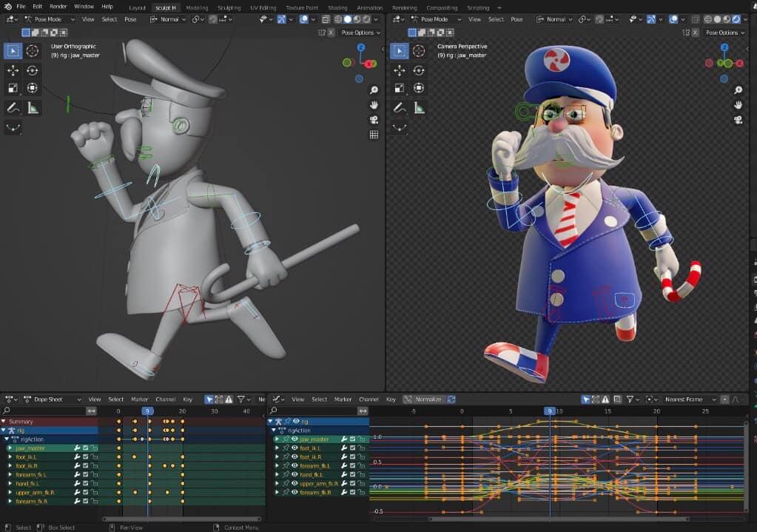Viewport: 757px width, 532px height.
Task: Click current frame marker 9 in dope sheet
Action: pyautogui.click(x=148, y=411)
